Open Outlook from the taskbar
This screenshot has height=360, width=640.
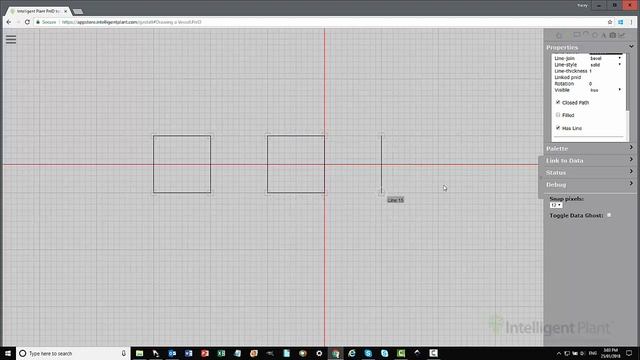click(172, 353)
